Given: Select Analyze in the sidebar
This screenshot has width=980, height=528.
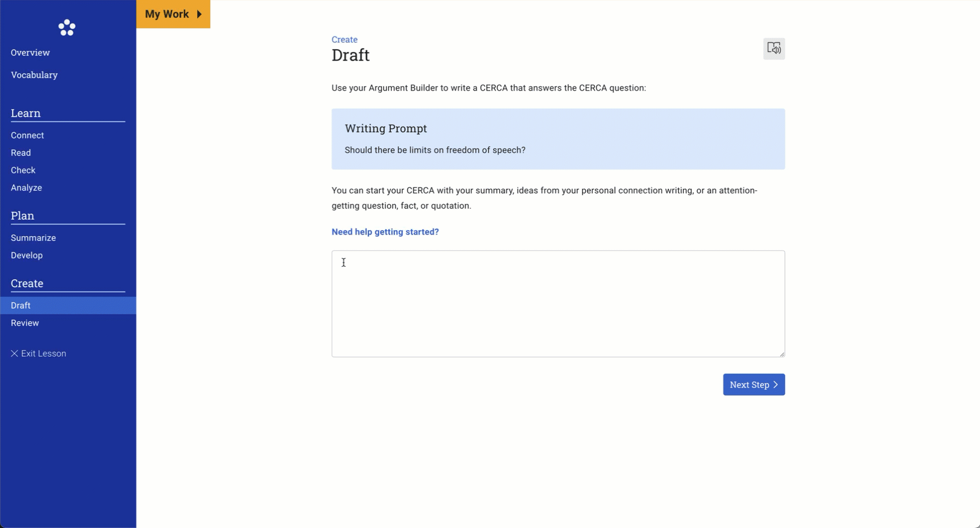Looking at the screenshot, I should [x=26, y=188].
